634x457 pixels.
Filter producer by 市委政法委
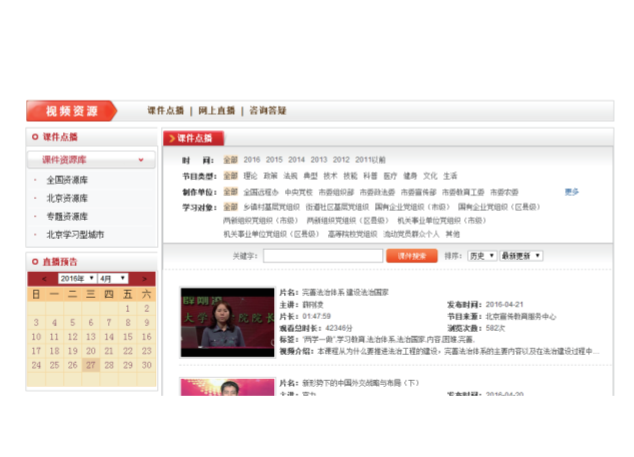[x=377, y=192]
